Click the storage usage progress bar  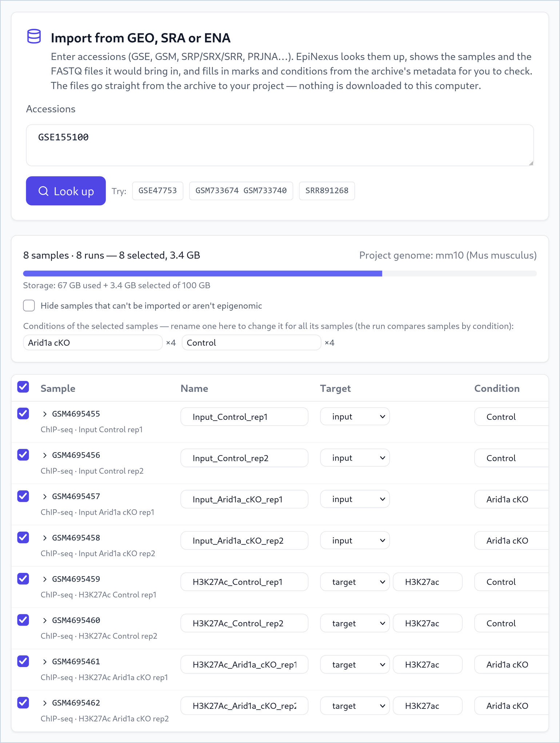pos(280,273)
